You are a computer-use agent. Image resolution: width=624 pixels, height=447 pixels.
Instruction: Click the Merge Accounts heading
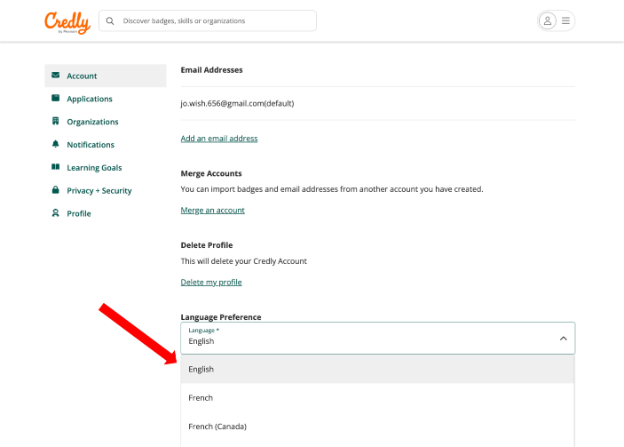coord(211,174)
